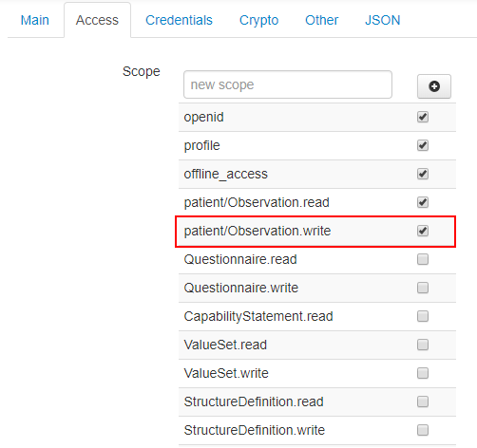Disable the offline_access scope
This screenshot has height=448, width=477.
tap(423, 174)
